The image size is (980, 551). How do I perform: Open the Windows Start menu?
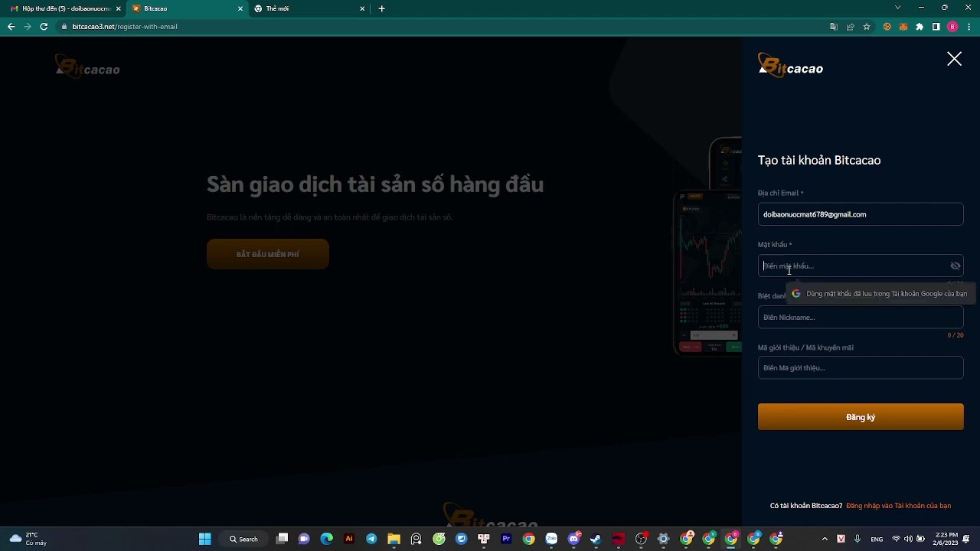(204, 539)
